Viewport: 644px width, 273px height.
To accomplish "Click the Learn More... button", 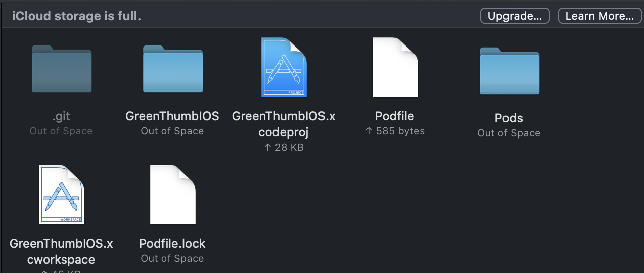I will pyautogui.click(x=599, y=16).
